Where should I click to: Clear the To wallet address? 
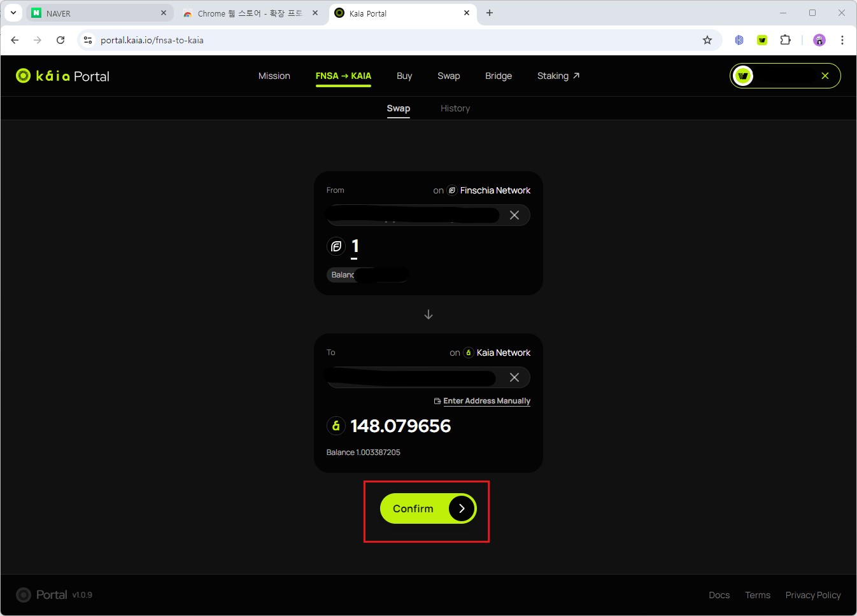click(x=514, y=377)
